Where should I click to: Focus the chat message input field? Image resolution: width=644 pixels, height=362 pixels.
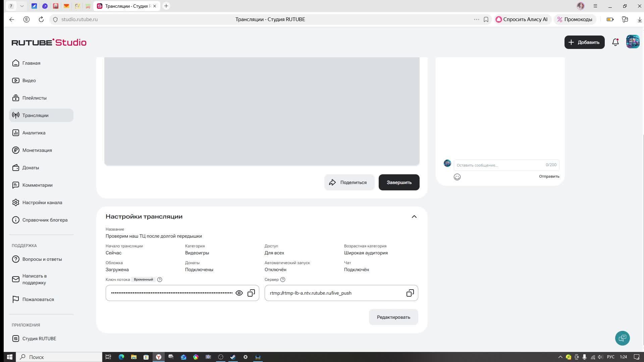[500, 165]
